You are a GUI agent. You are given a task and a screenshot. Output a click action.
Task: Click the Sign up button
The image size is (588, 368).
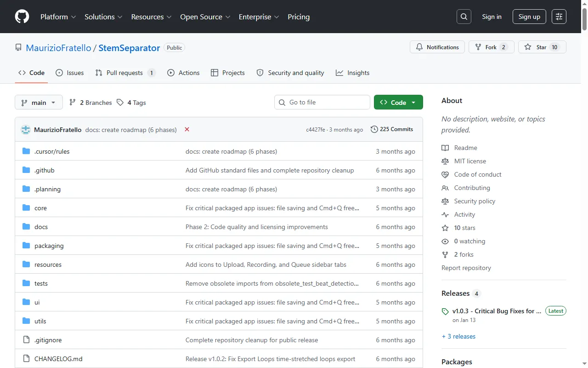[x=529, y=17]
